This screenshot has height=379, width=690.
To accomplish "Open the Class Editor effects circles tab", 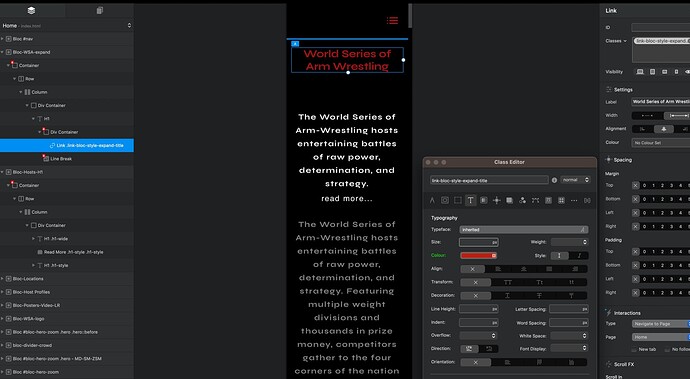I will pos(522,200).
